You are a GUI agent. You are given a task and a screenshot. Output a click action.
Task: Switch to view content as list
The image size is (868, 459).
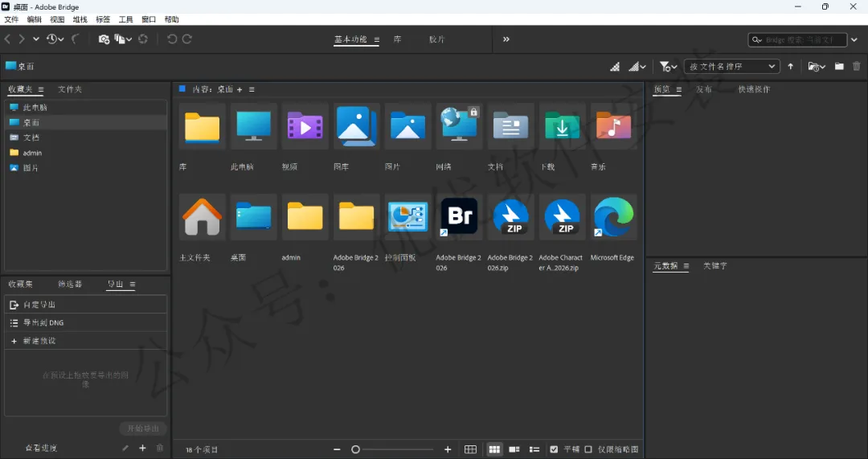[x=534, y=449]
